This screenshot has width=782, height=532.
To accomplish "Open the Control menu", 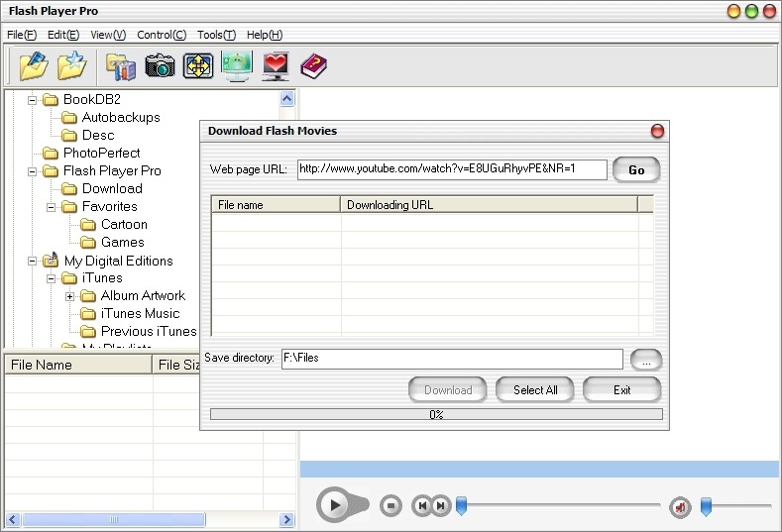I will tap(162, 35).
